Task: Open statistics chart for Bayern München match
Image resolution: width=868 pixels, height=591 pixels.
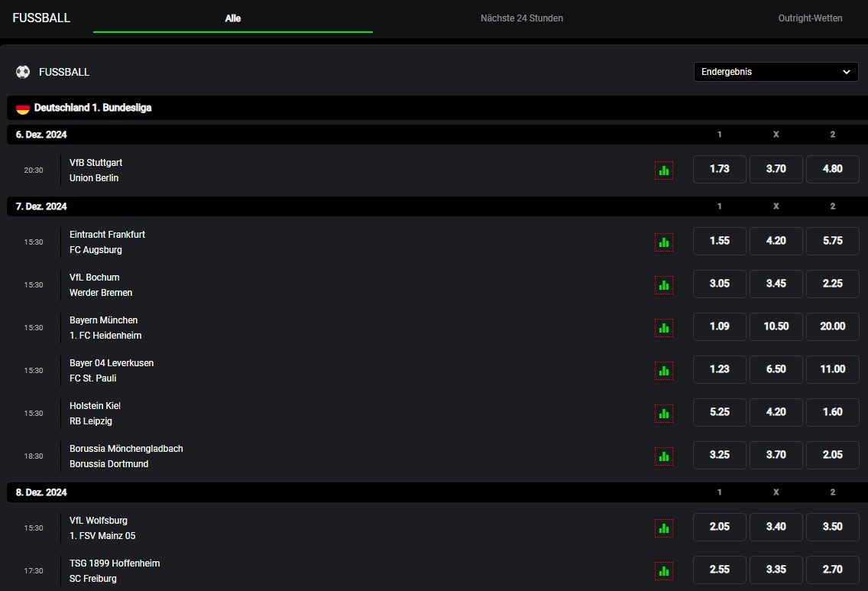Action: pos(663,327)
